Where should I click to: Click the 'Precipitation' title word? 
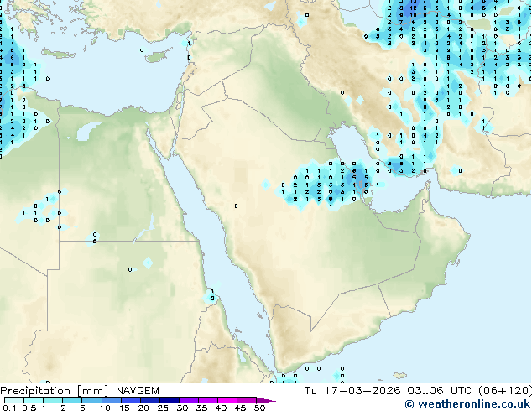point(35,391)
